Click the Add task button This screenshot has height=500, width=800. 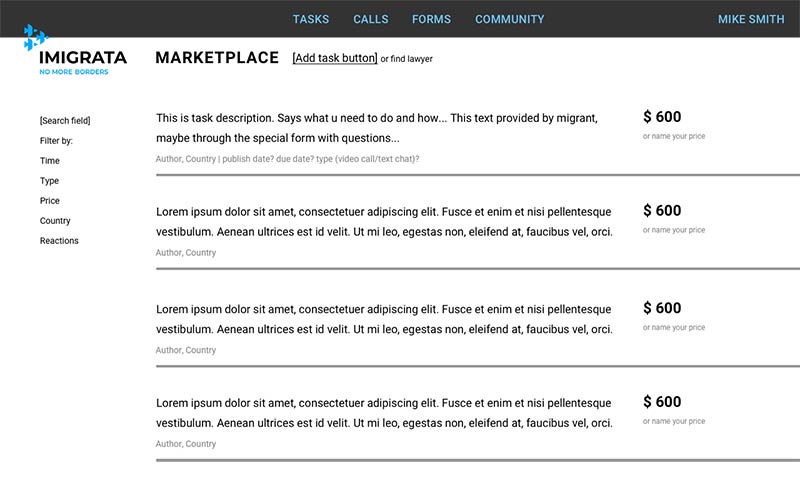tap(335, 58)
